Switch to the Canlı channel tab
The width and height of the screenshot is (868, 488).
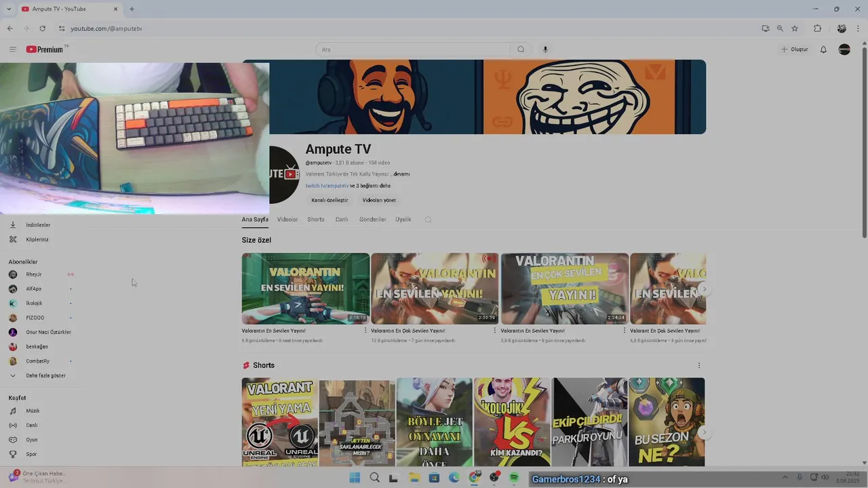(342, 220)
